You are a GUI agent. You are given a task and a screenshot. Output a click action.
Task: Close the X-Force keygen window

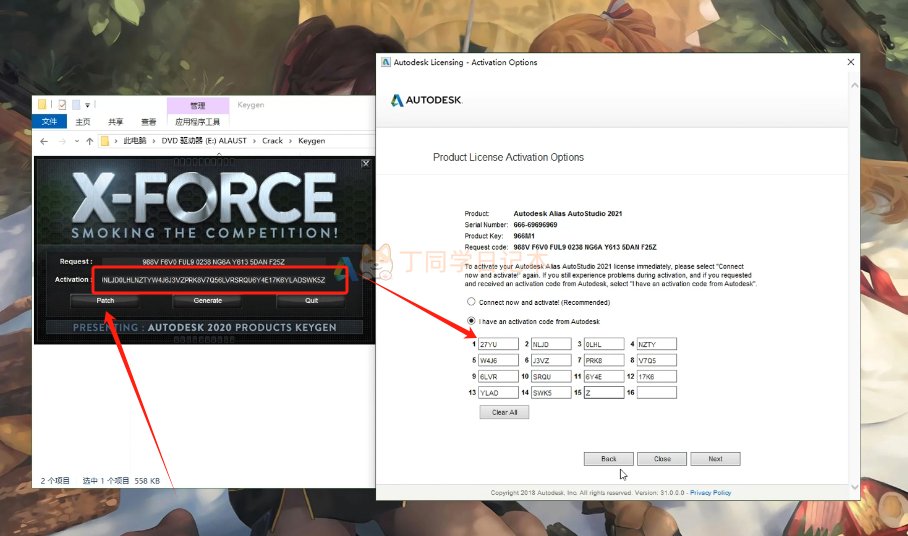pyautogui.click(x=365, y=164)
